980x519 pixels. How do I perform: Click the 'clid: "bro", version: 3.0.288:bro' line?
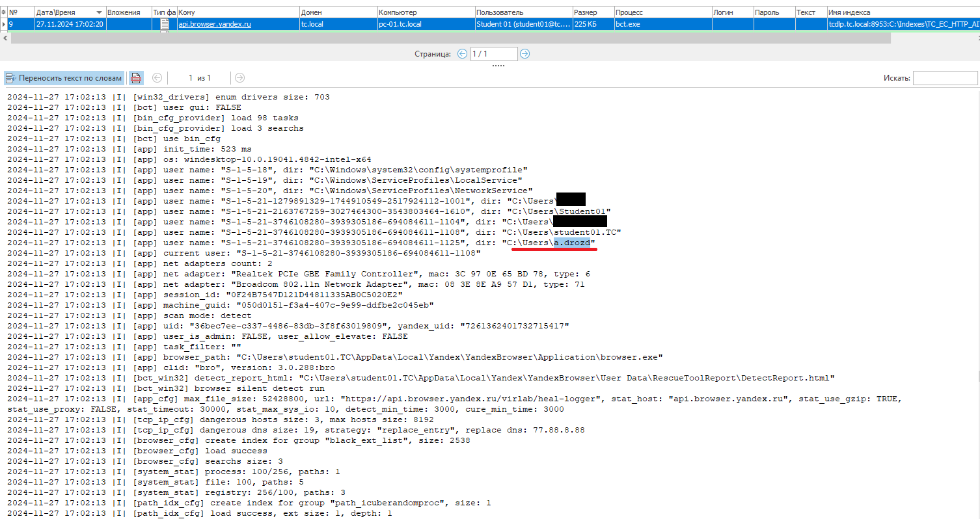171,367
